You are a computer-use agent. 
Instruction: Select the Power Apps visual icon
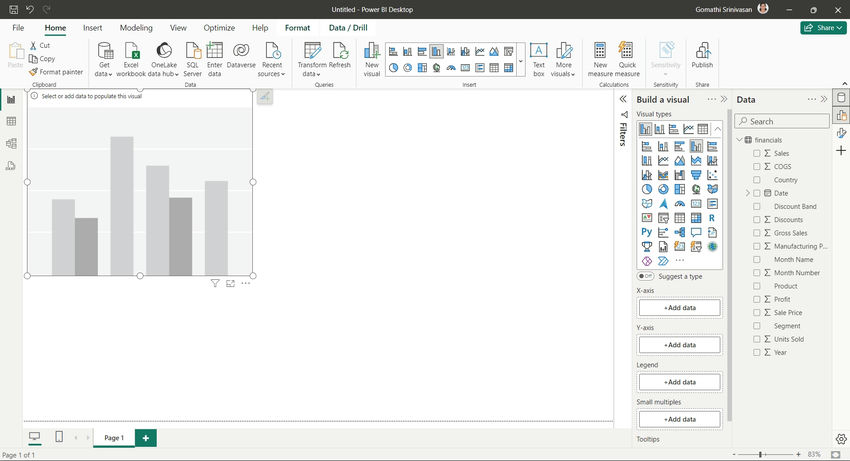(x=647, y=261)
